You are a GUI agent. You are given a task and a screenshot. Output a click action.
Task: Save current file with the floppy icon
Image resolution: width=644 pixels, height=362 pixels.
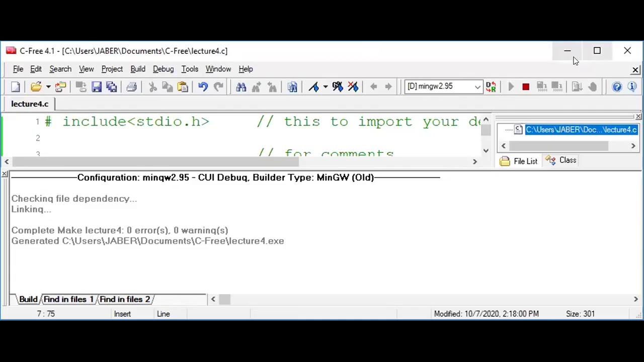[97, 87]
